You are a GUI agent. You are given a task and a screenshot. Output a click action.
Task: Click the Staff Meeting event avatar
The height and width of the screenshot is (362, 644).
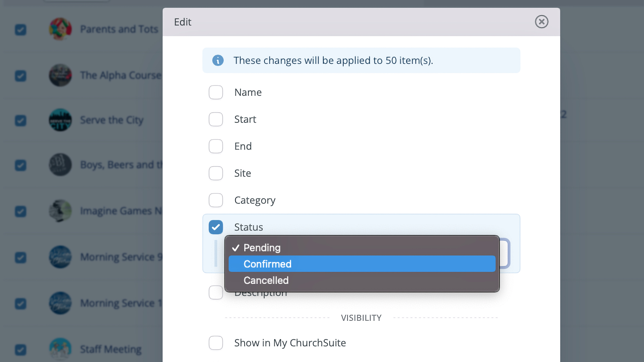[x=60, y=349]
